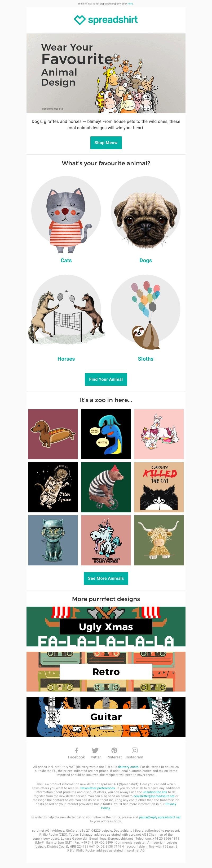This screenshot has width=212, height=868.
Task: Click the Facebook icon in footer
Action: click(x=76, y=750)
